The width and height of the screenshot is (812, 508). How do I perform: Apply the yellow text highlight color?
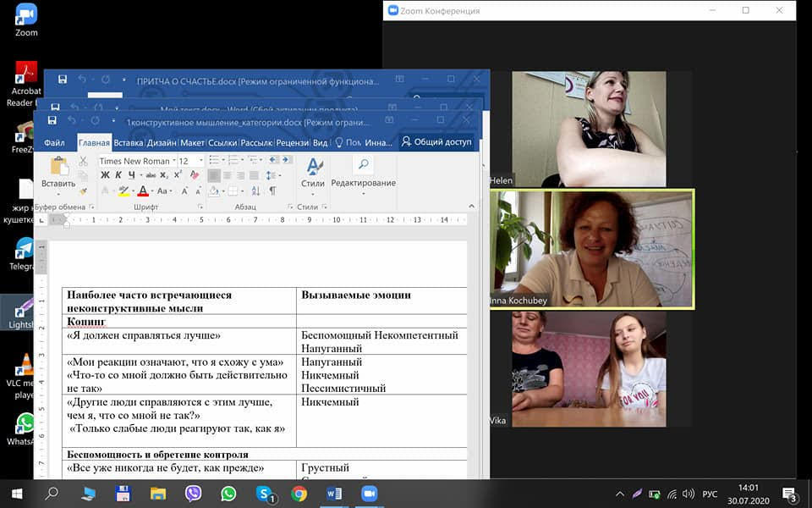[x=123, y=191]
